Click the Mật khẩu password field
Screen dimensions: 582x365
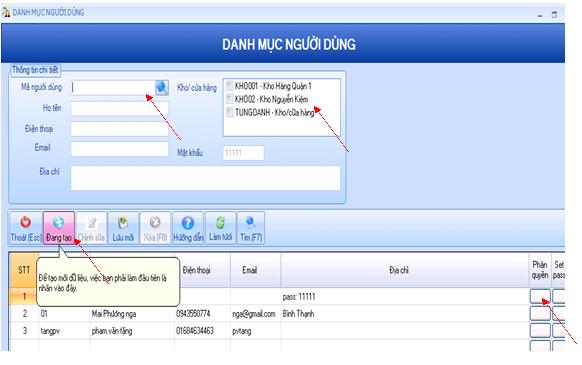point(243,153)
